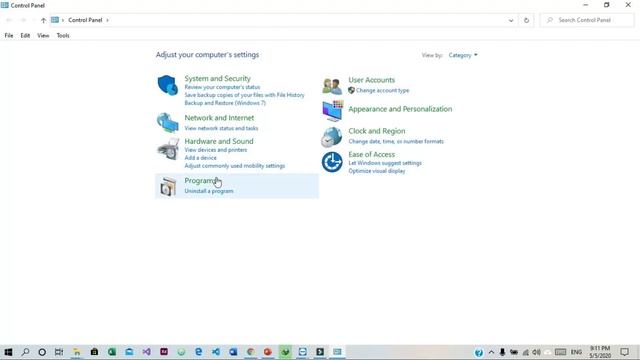Click Control Panel in the address breadcrumb
The height and width of the screenshot is (360, 640).
point(85,20)
